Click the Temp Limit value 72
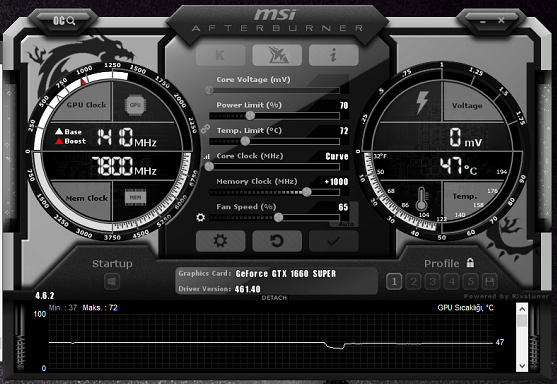 344,131
